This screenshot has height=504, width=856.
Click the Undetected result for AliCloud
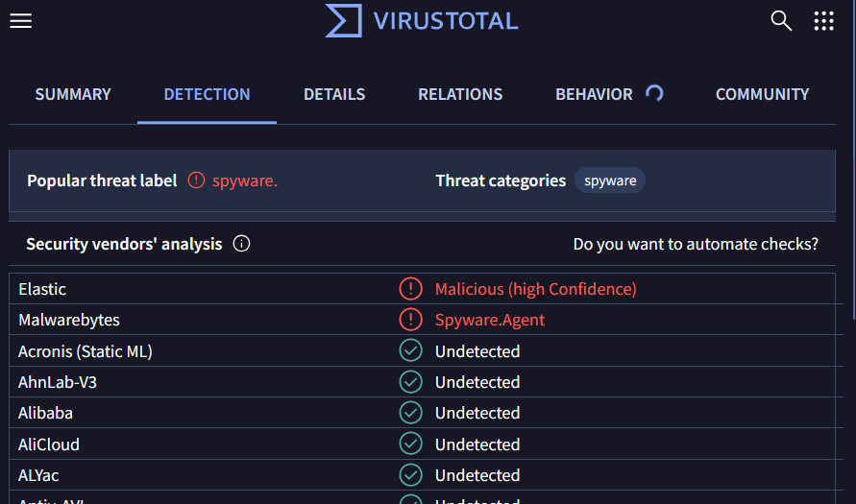[x=477, y=444]
